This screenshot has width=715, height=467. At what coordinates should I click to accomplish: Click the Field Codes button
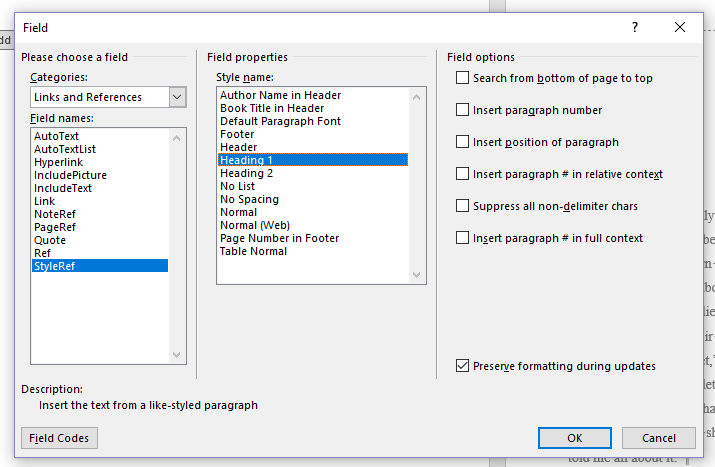coord(59,438)
